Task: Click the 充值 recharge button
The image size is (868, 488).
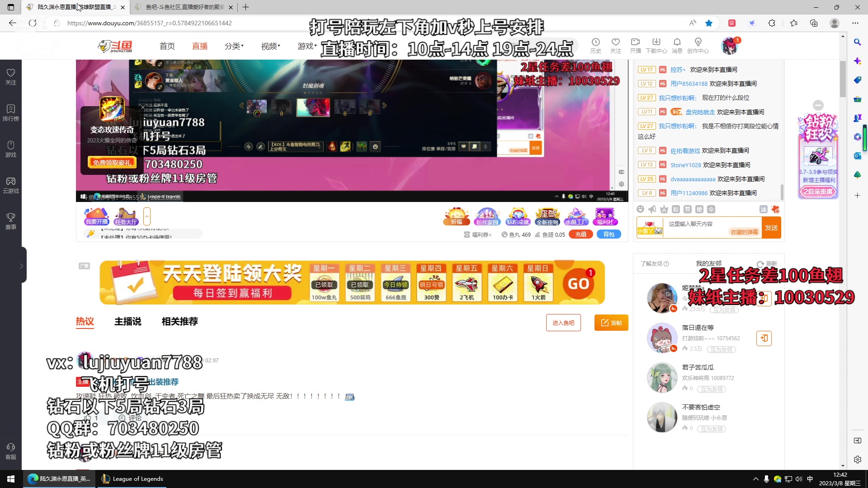Action: [581, 235]
